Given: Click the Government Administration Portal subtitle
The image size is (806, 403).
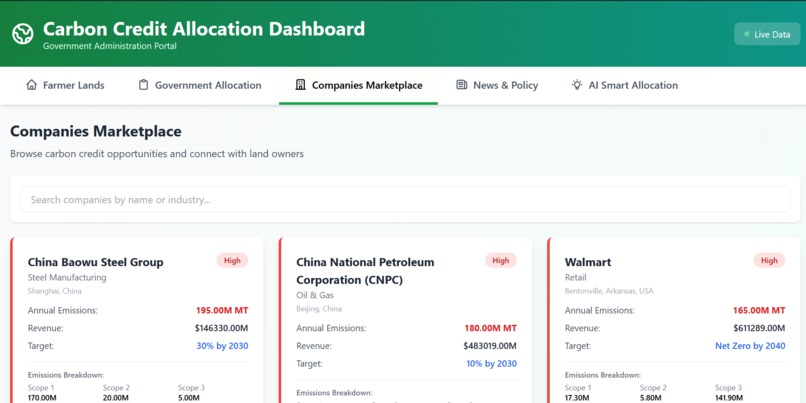Looking at the screenshot, I should [x=109, y=46].
